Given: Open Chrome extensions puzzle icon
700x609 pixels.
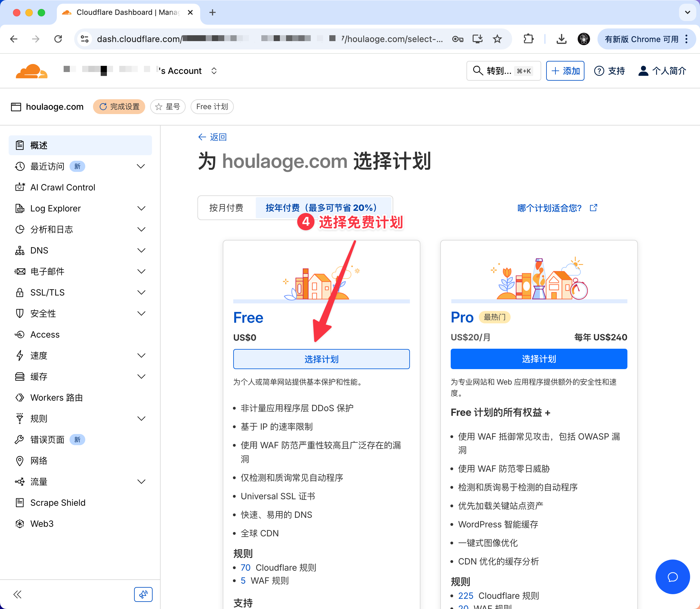Looking at the screenshot, I should point(529,39).
